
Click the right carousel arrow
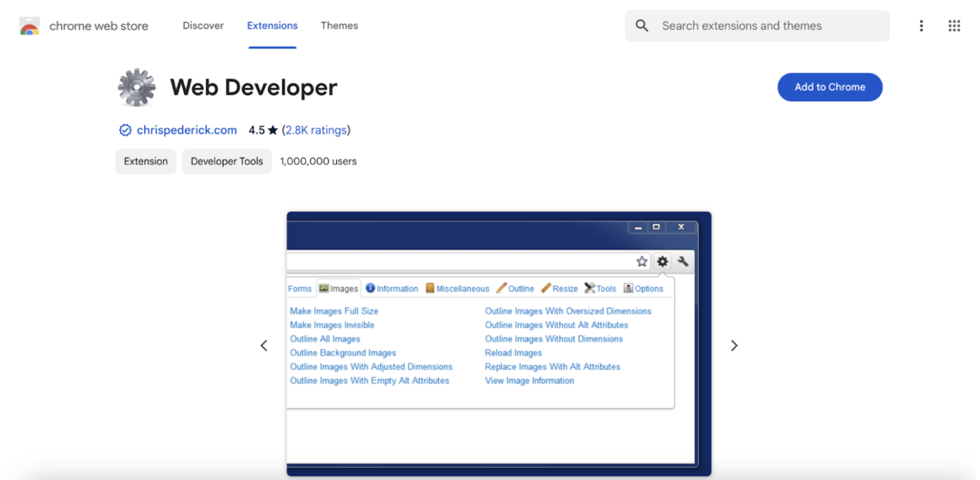pyautogui.click(x=734, y=345)
